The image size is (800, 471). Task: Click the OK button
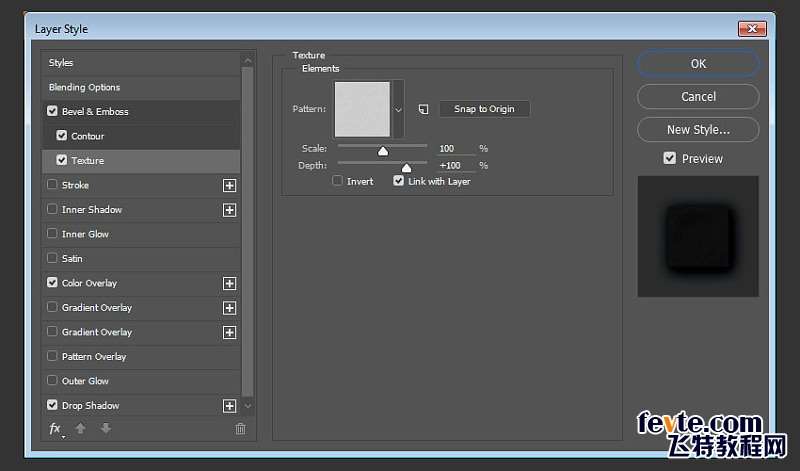(698, 64)
